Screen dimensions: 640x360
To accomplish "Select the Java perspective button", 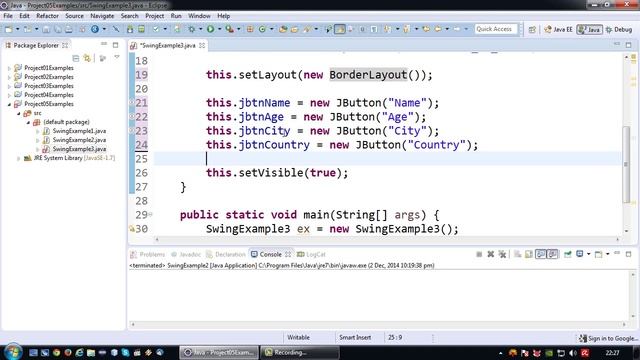I will tap(589, 29).
